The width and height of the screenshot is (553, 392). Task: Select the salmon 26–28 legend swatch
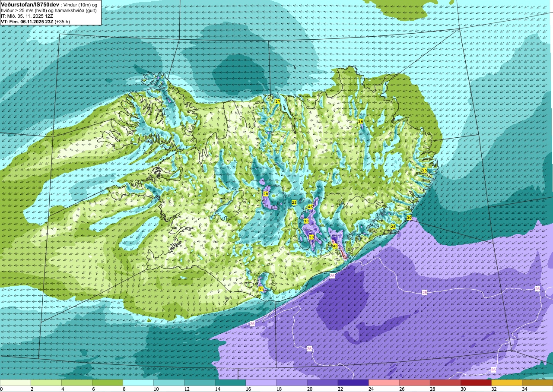(x=414, y=383)
